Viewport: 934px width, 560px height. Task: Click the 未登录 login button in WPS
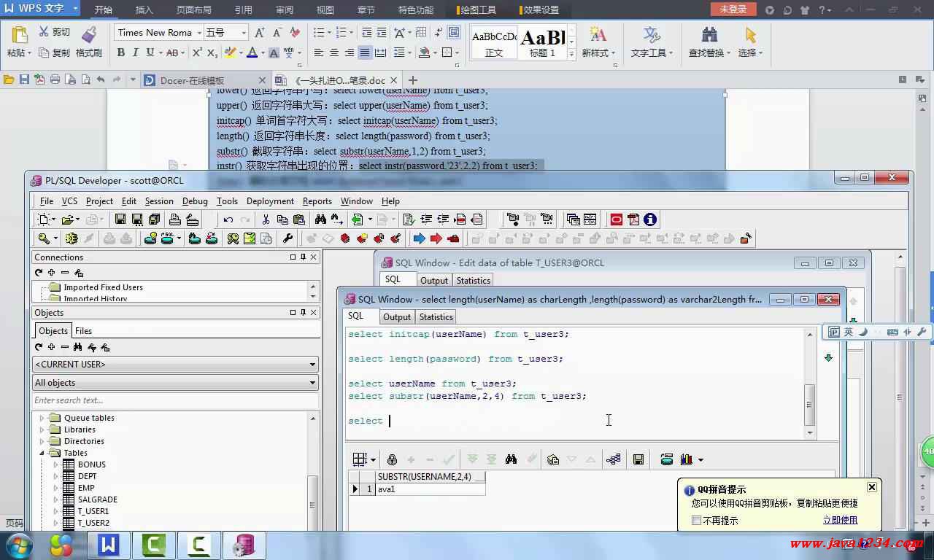[x=733, y=9]
